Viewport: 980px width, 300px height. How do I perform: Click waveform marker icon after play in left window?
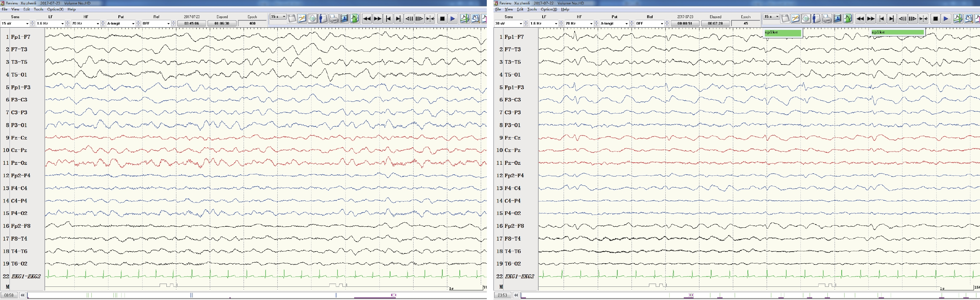[x=464, y=18]
